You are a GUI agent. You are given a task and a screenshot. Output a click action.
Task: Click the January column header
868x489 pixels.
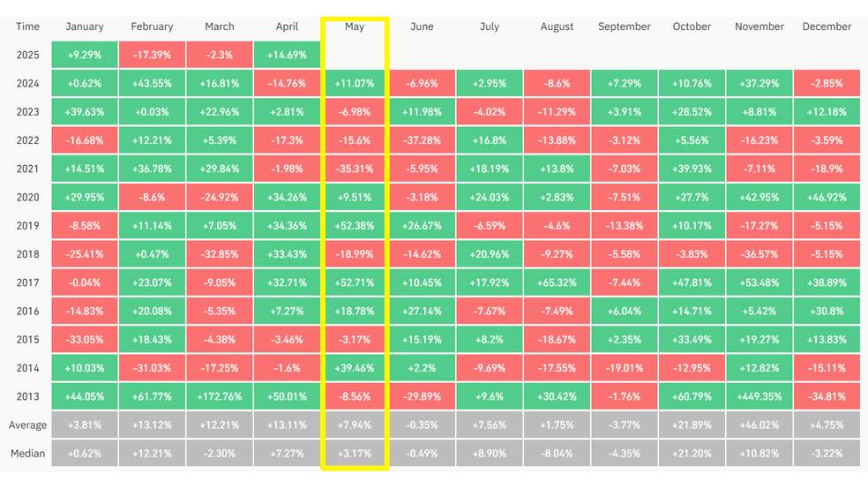click(x=85, y=26)
